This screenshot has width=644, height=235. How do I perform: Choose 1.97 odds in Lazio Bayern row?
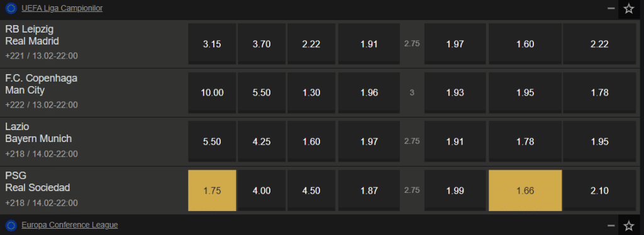(369, 141)
